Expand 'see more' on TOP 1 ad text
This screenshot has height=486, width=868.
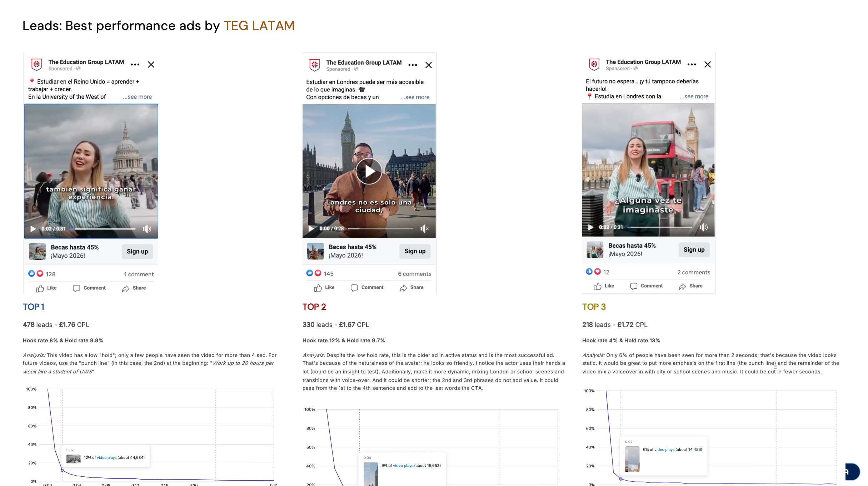click(138, 97)
